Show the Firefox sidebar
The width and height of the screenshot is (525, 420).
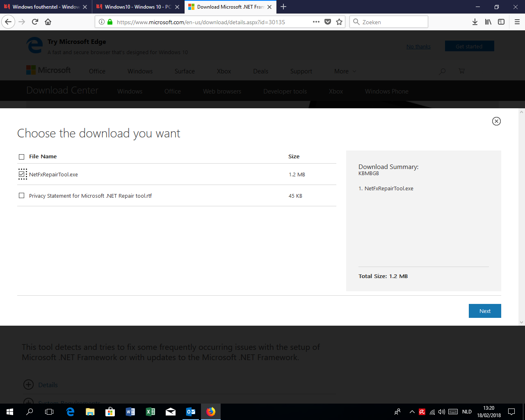click(501, 22)
